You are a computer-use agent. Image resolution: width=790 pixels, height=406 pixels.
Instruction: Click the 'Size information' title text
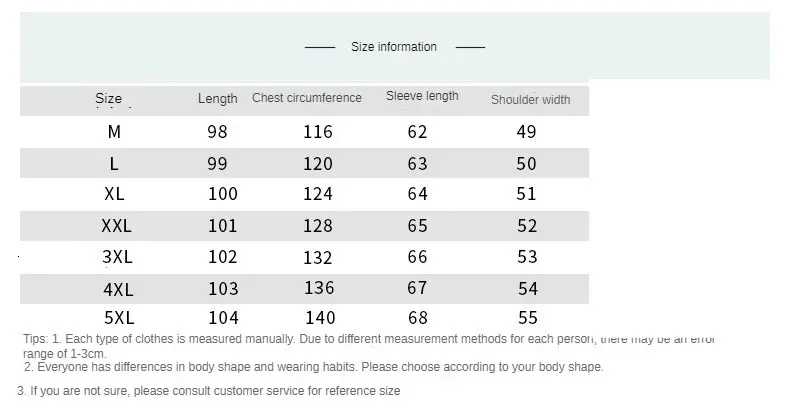(x=394, y=47)
